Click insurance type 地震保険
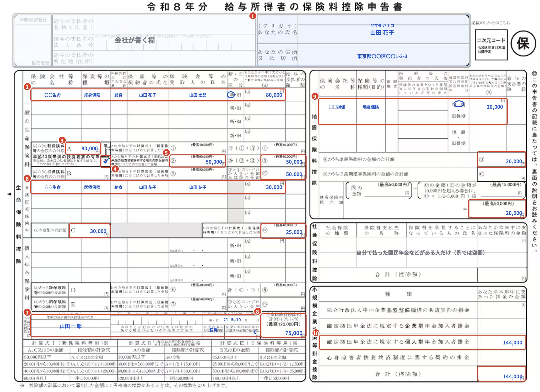540x392 pixels. (x=371, y=107)
